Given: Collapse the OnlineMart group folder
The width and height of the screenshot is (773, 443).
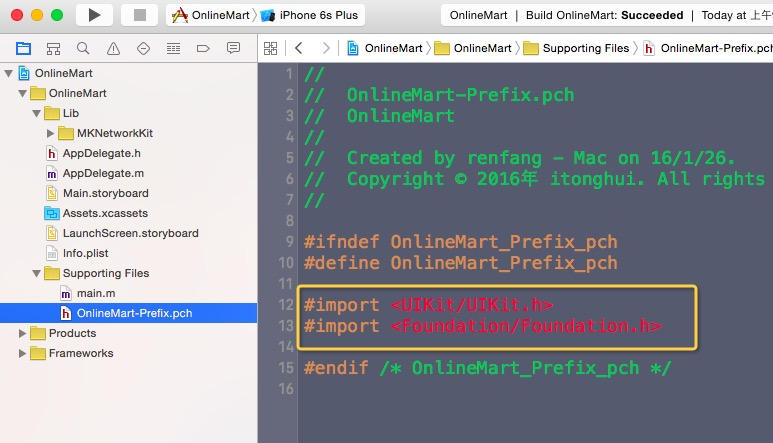Looking at the screenshot, I should point(22,93).
